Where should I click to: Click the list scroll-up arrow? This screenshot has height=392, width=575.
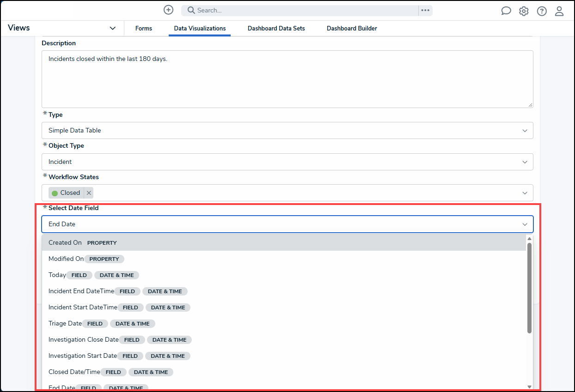click(529, 238)
